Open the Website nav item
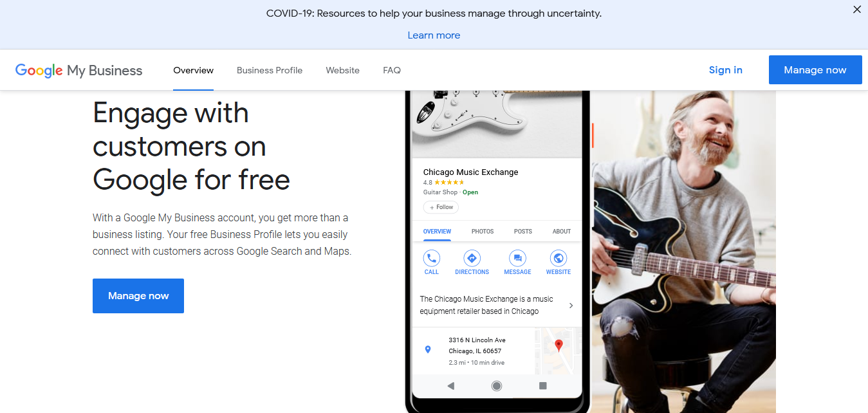This screenshot has width=868, height=413. [343, 70]
